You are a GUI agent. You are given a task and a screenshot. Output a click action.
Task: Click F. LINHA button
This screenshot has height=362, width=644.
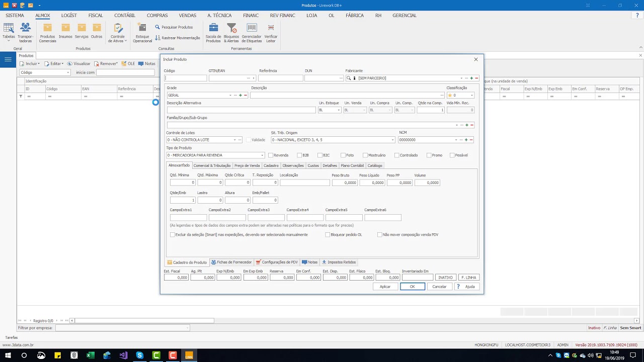tap(468, 278)
